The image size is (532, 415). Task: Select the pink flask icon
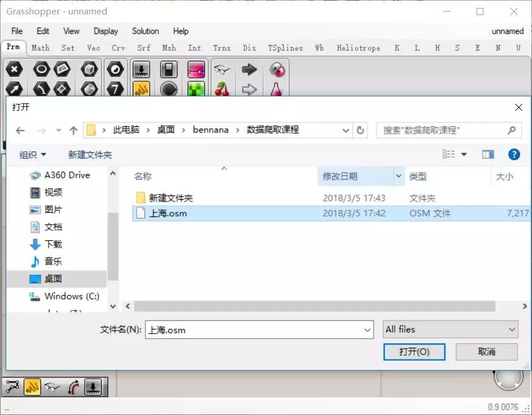(x=276, y=89)
